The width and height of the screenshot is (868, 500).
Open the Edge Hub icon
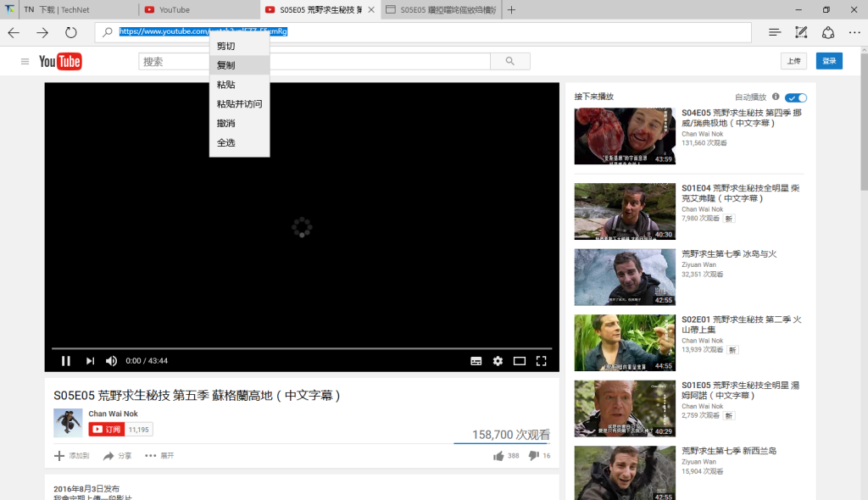pyautogui.click(x=775, y=33)
